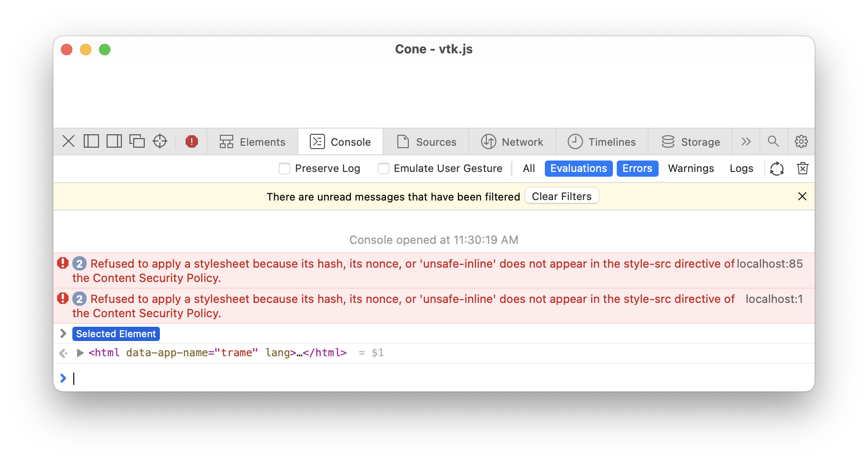Toggle the Warnings filter

[x=691, y=169]
